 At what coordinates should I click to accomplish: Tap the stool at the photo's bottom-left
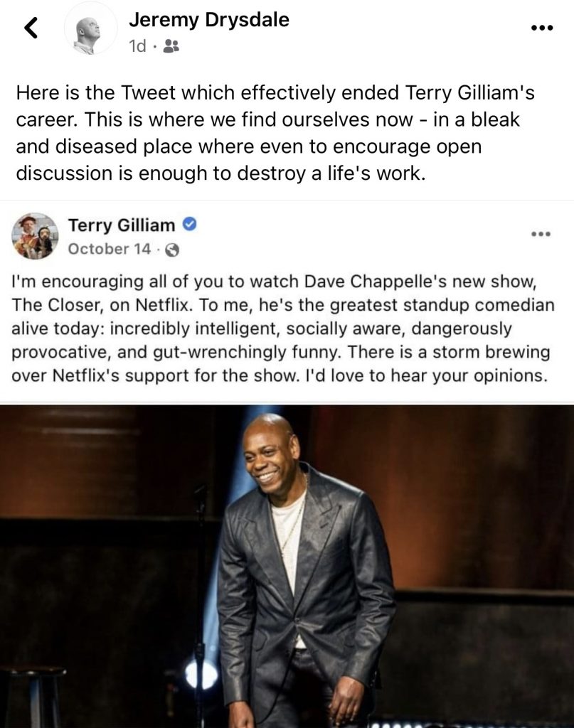[x=31, y=697]
